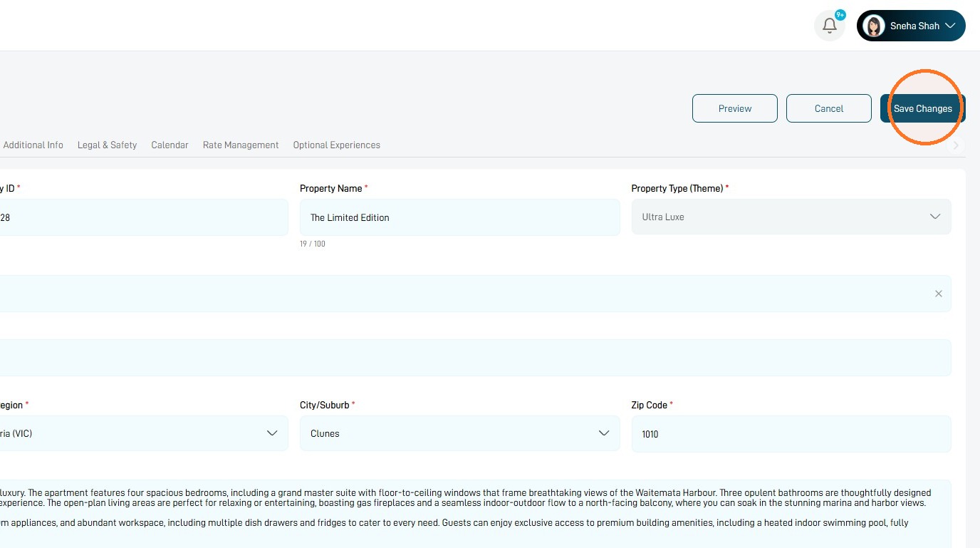
Task: Open the City/Suburb dropdown showing Clunes
Action: point(460,433)
